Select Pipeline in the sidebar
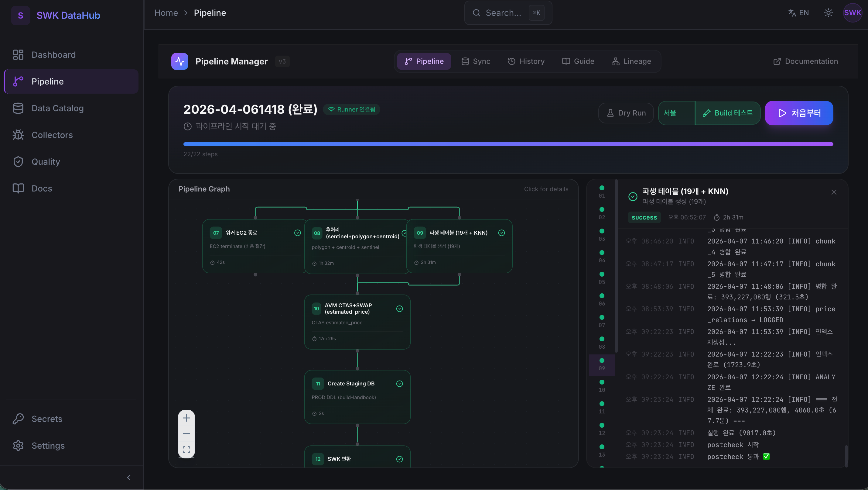Image resolution: width=868 pixels, height=490 pixels. pos(71,81)
